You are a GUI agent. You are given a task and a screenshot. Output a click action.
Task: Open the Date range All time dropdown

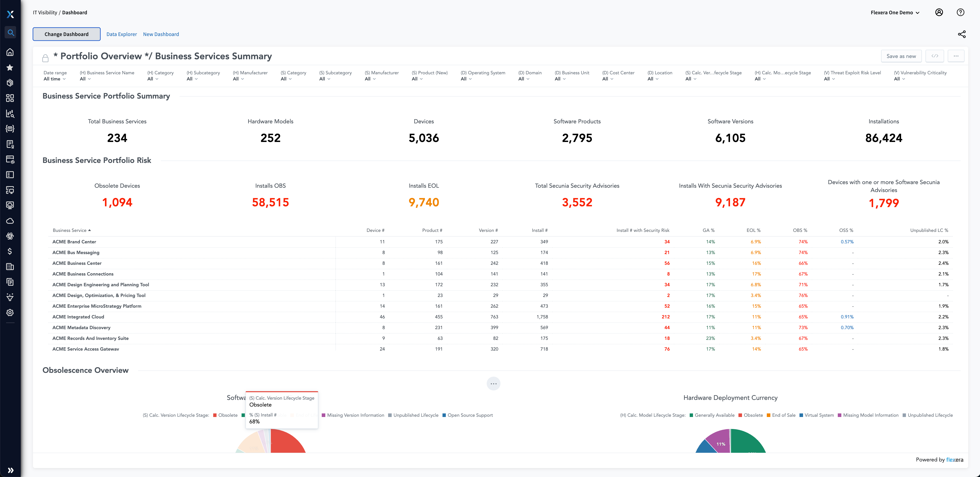(54, 79)
